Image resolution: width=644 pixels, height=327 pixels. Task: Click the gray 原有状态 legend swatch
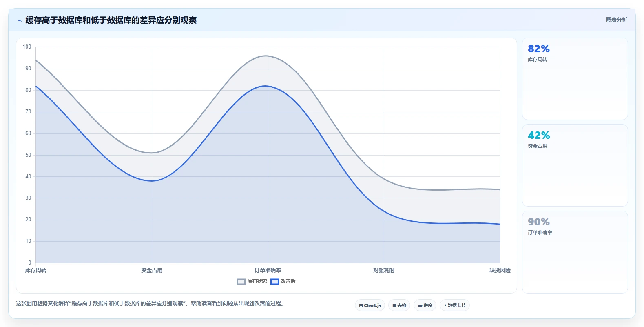click(x=241, y=281)
